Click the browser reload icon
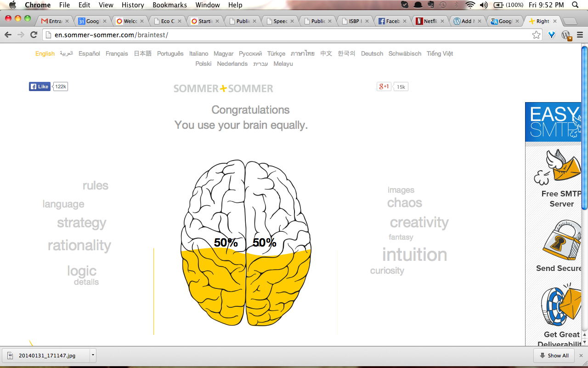Viewport: 588px width, 368px height. coord(34,35)
